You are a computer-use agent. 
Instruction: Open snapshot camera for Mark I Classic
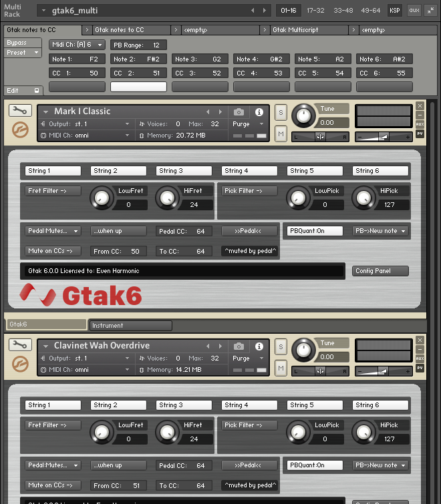[239, 111]
